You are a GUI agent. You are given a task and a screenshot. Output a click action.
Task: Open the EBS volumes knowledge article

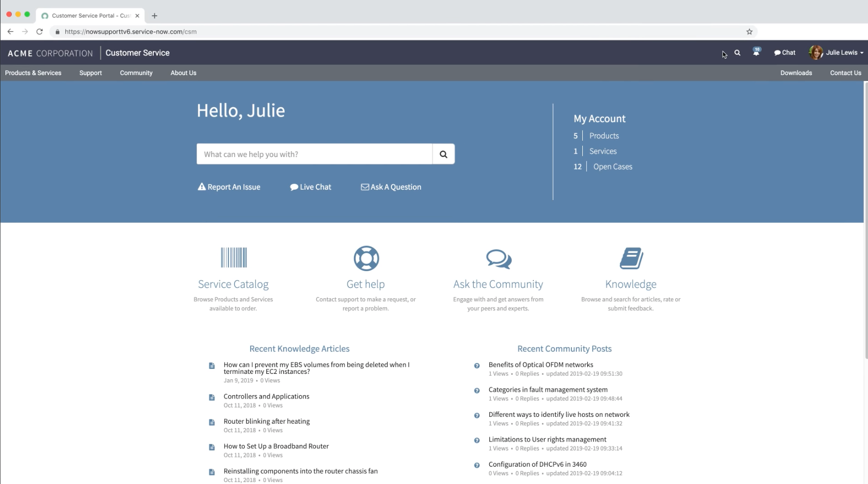[316, 368]
